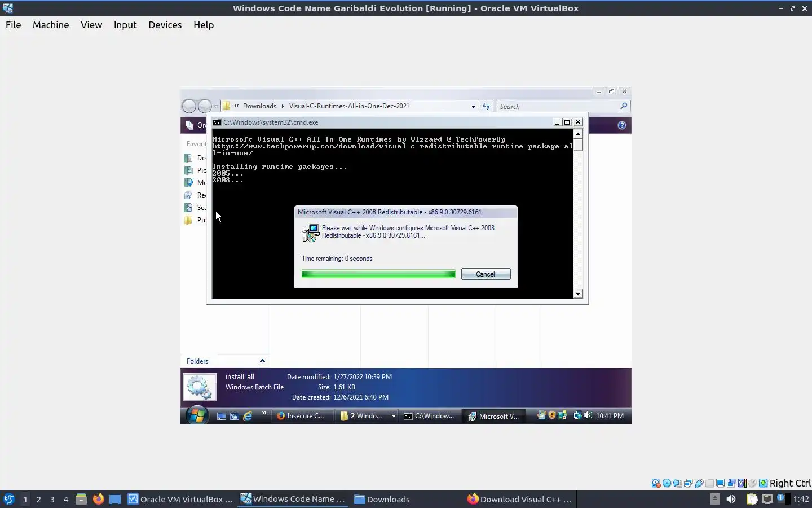Switch to Microsoft V... installer taskbar button
This screenshot has width=812, height=508.
(x=494, y=416)
